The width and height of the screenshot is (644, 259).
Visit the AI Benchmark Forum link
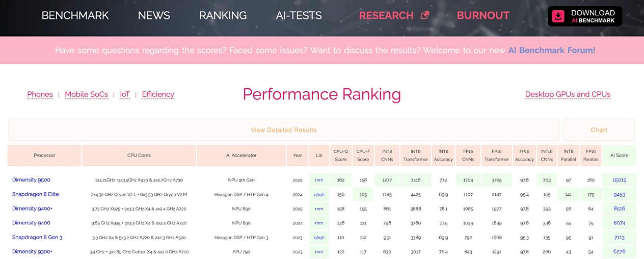click(x=551, y=50)
